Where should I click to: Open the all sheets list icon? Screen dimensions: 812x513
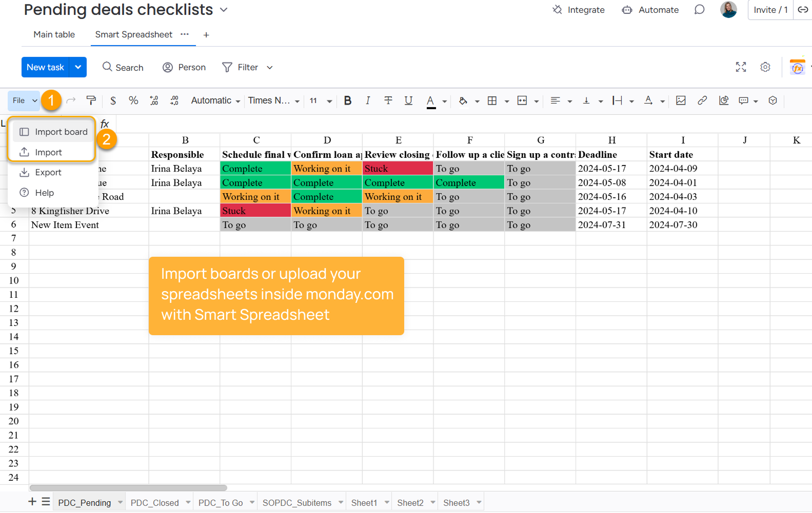[x=46, y=502]
